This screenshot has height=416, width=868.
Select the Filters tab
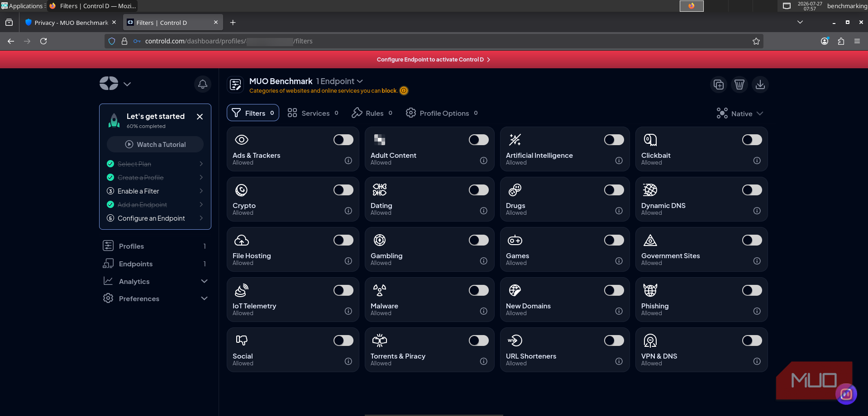coord(253,113)
